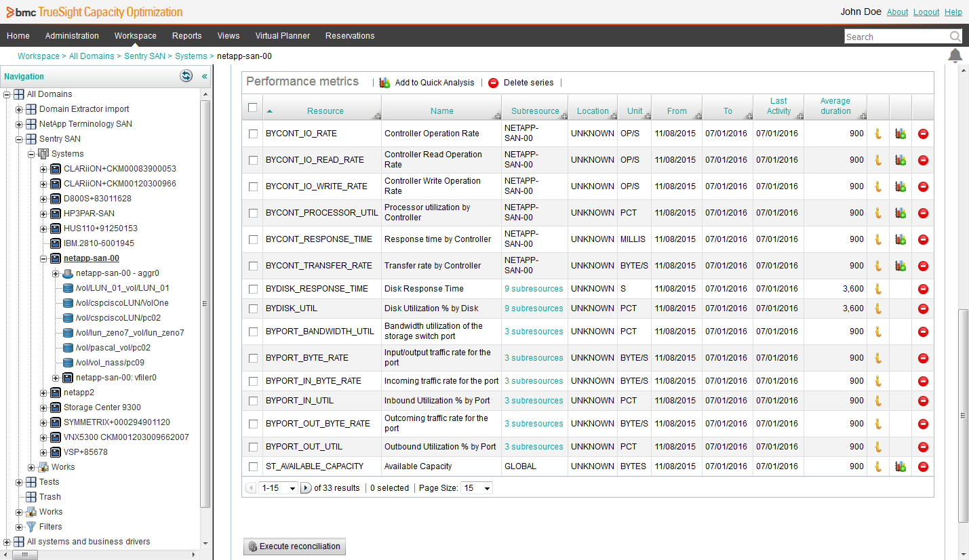Delete ST_AVAILABLE_CAPACITY series via red icon
Viewport: 969px width, 560px height.
[x=923, y=466]
